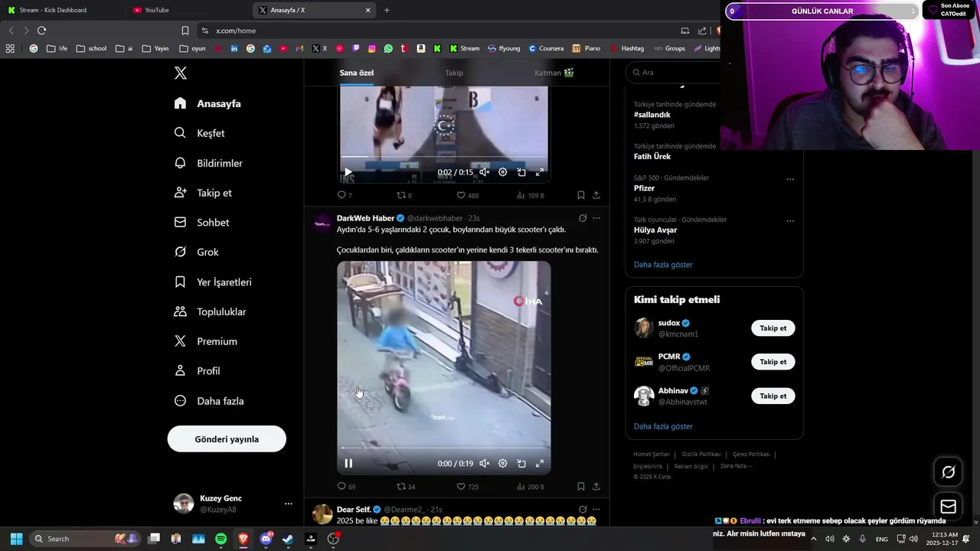Screen dimensions: 980x551
Task: Reload the page in browser
Action: pos(41,31)
